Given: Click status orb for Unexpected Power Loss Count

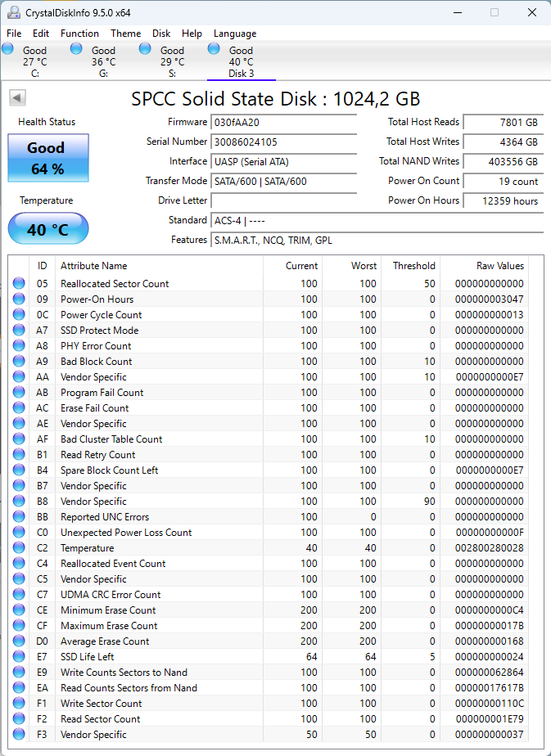Looking at the screenshot, I should [19, 533].
